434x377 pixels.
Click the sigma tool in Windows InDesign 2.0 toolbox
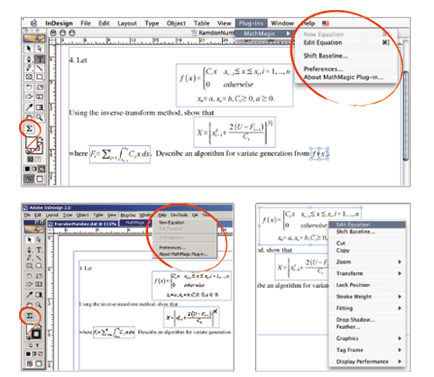tap(30, 316)
